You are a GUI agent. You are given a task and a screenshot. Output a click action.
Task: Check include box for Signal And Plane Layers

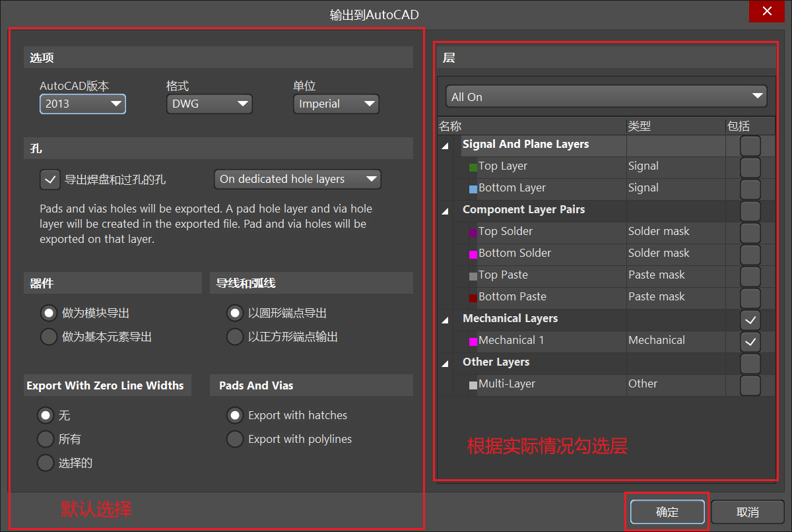click(x=750, y=145)
